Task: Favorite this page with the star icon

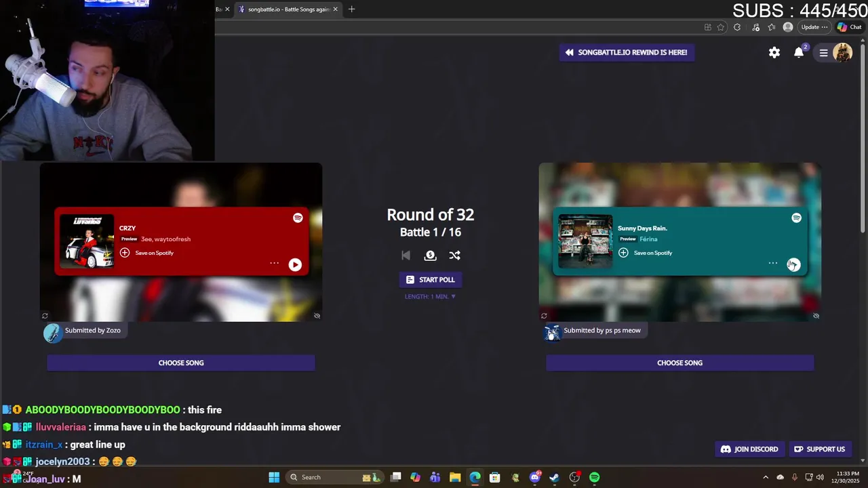Action: point(721,27)
